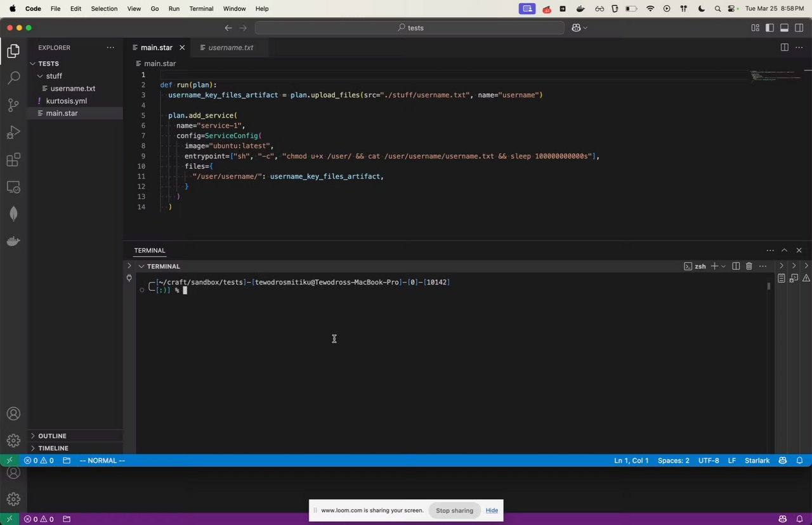The image size is (812, 525).
Task: Toggle the secondary side bar
Action: coord(799,28)
